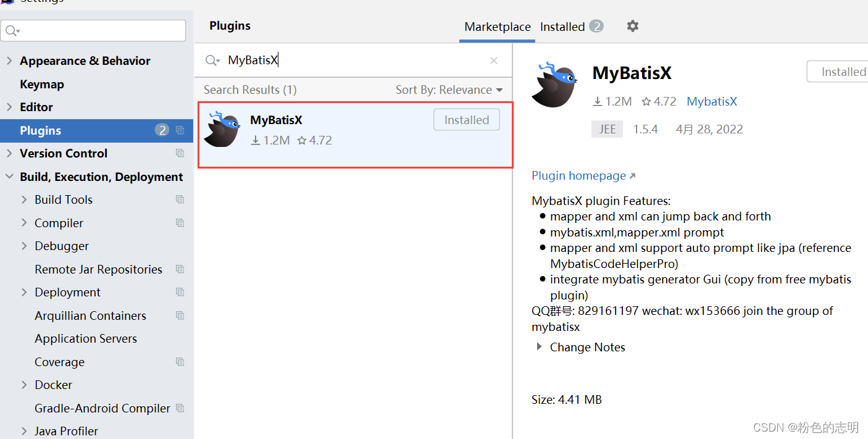Expand Appearance & Behavior section
868x439 pixels.
coord(9,61)
